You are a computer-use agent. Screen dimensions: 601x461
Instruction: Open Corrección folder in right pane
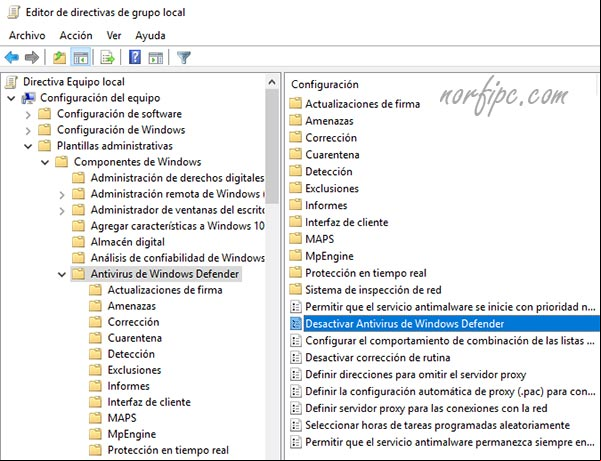click(331, 138)
